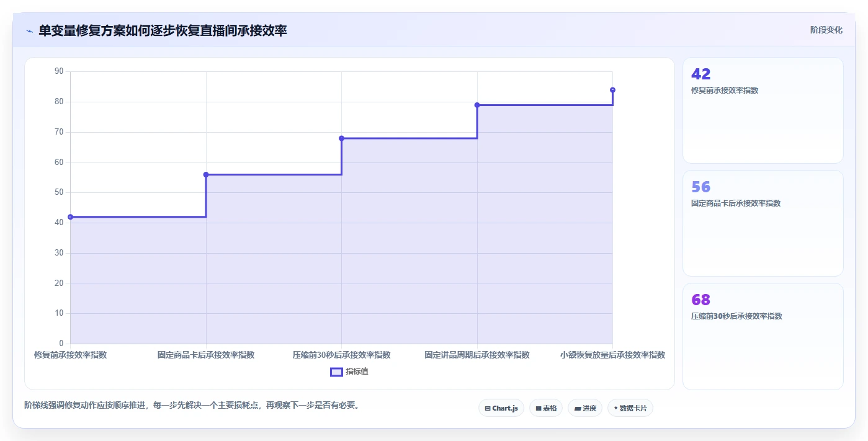This screenshot has height=441, width=868.
Task: Click the 数据卡片 chip
Action: [630, 408]
